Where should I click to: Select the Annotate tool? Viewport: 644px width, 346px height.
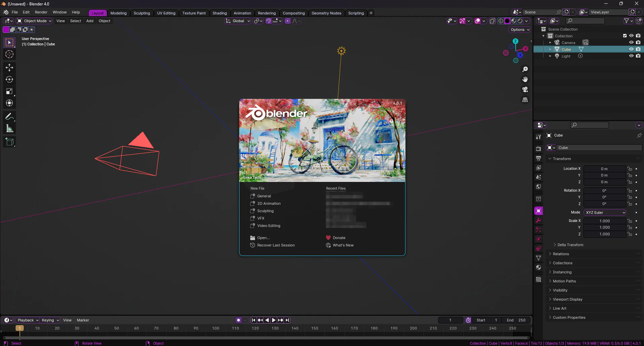click(x=9, y=117)
